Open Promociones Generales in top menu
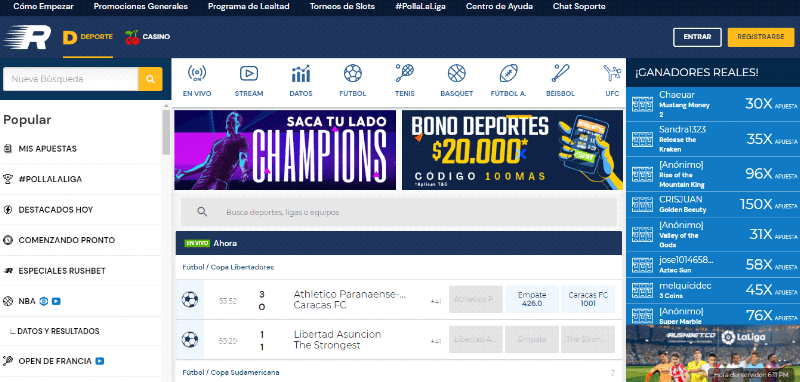800x382 pixels. tap(141, 7)
